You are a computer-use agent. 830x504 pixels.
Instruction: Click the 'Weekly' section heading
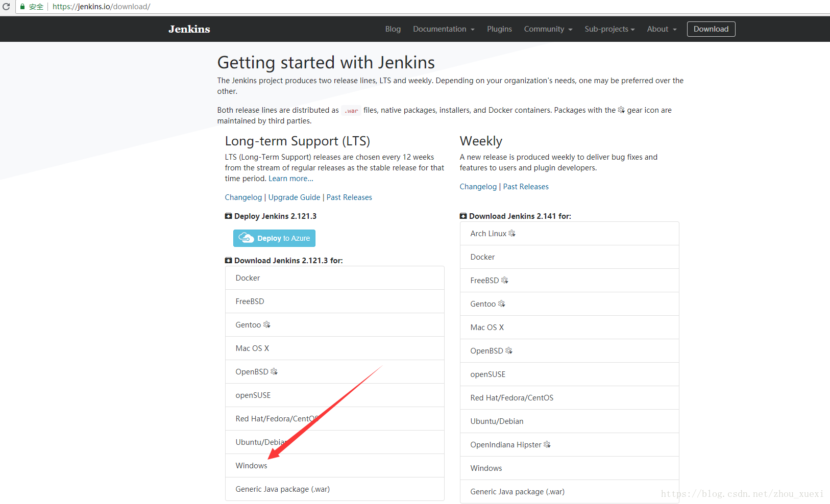pos(481,141)
